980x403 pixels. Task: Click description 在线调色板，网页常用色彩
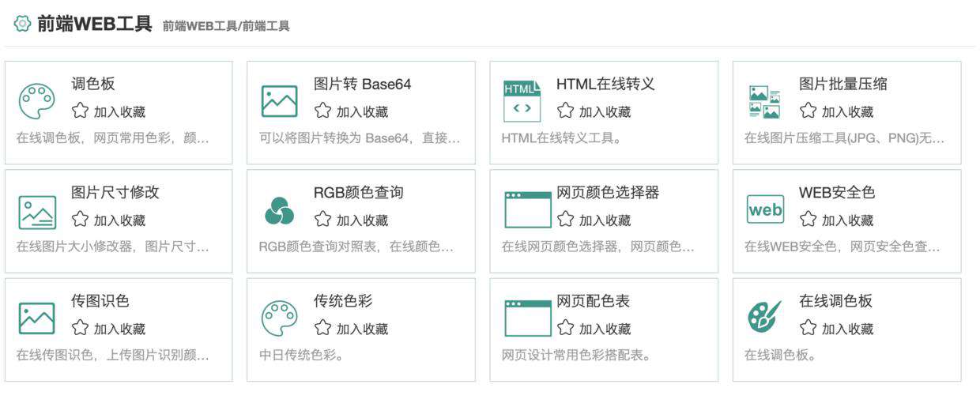click(x=113, y=138)
